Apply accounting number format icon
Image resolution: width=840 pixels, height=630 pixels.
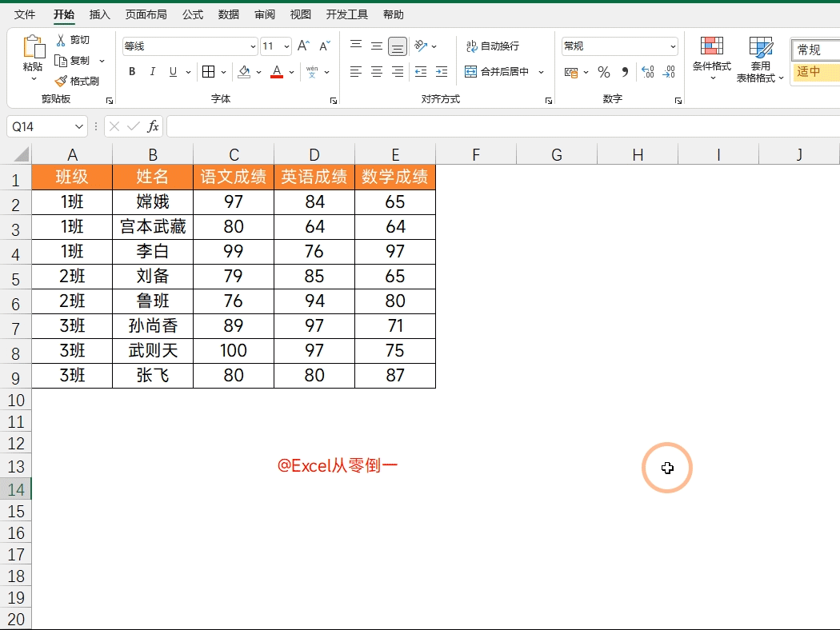571,72
